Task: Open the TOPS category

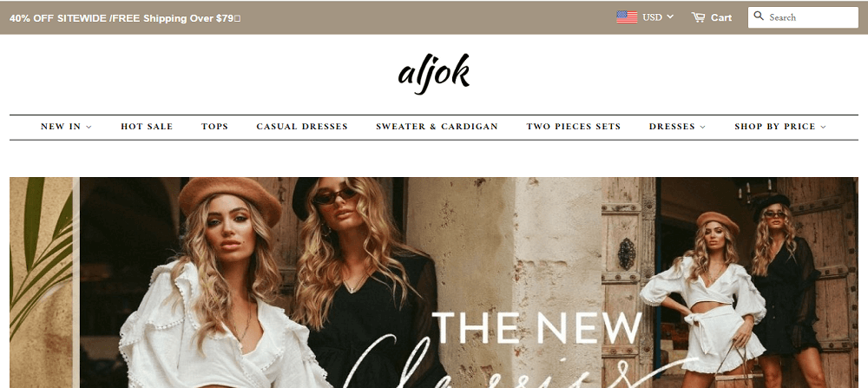Action: (214, 127)
